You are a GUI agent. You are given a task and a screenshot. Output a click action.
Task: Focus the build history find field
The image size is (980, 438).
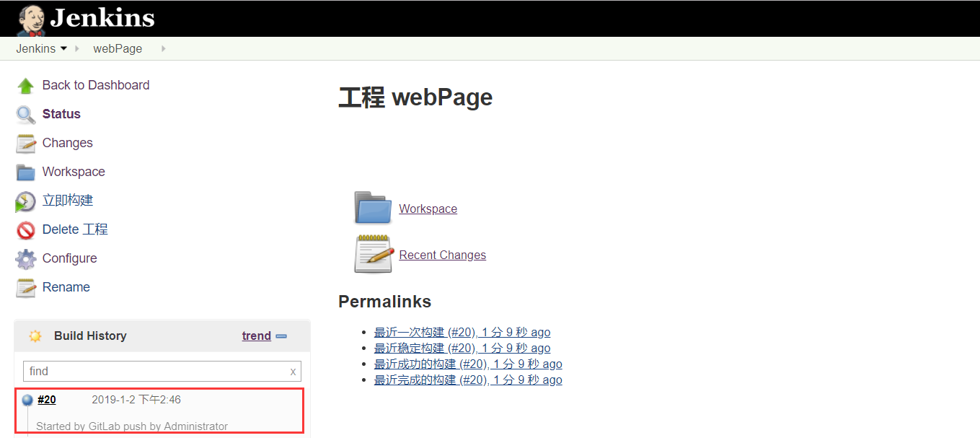(x=162, y=372)
